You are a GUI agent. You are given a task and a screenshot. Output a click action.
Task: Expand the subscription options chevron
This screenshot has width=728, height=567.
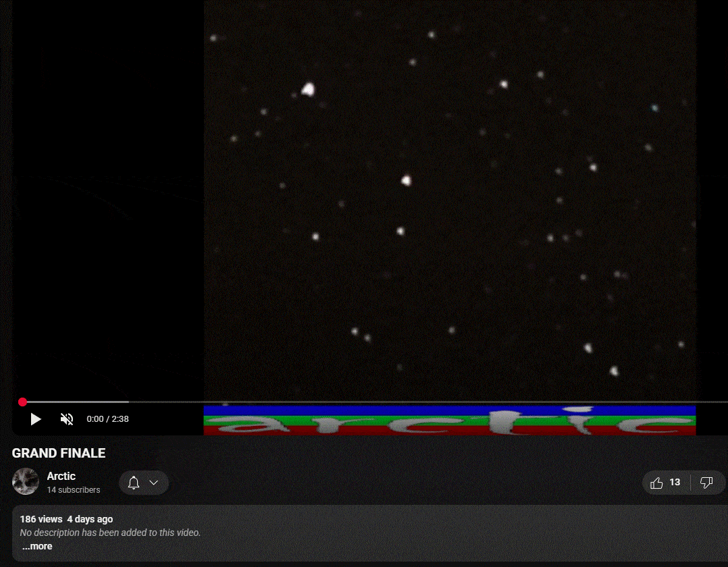coord(154,483)
